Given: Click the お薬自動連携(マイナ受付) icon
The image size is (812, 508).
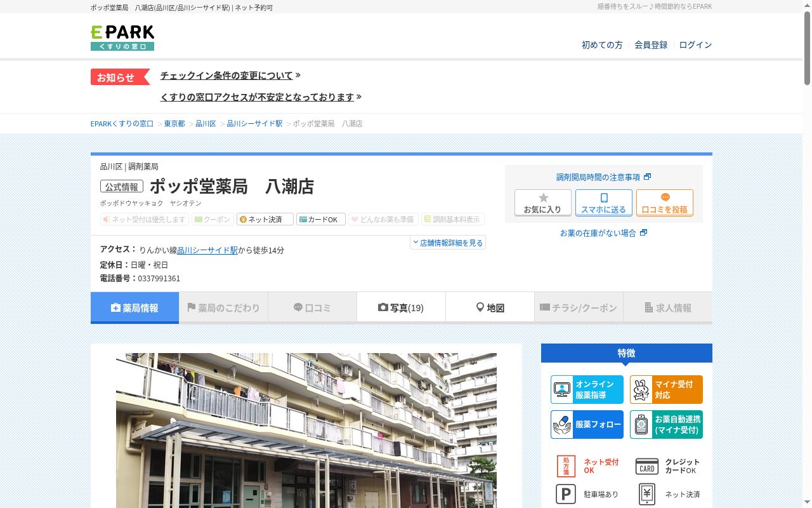Looking at the screenshot, I should (666, 424).
